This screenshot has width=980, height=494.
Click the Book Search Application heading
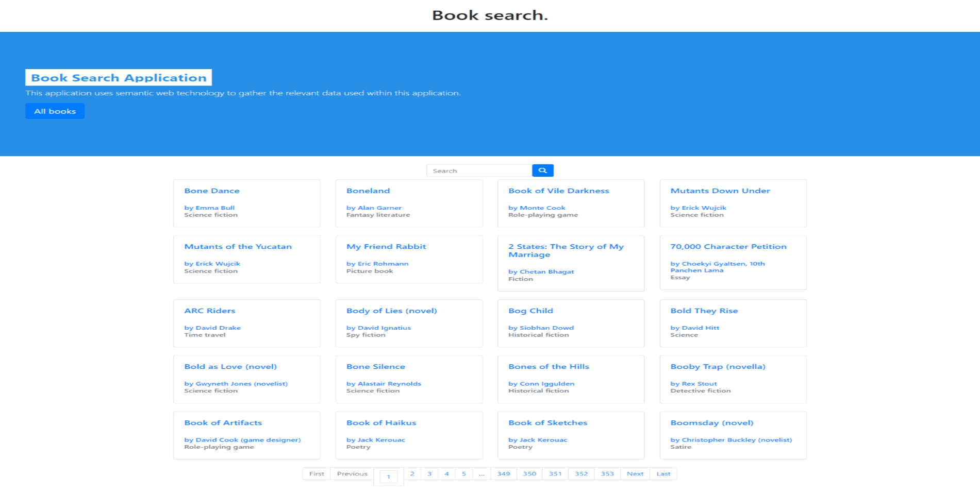pos(119,78)
